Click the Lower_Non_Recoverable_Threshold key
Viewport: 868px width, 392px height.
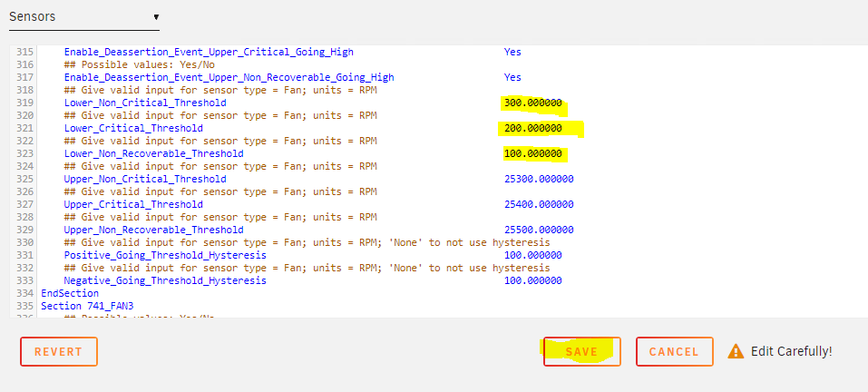[154, 153]
